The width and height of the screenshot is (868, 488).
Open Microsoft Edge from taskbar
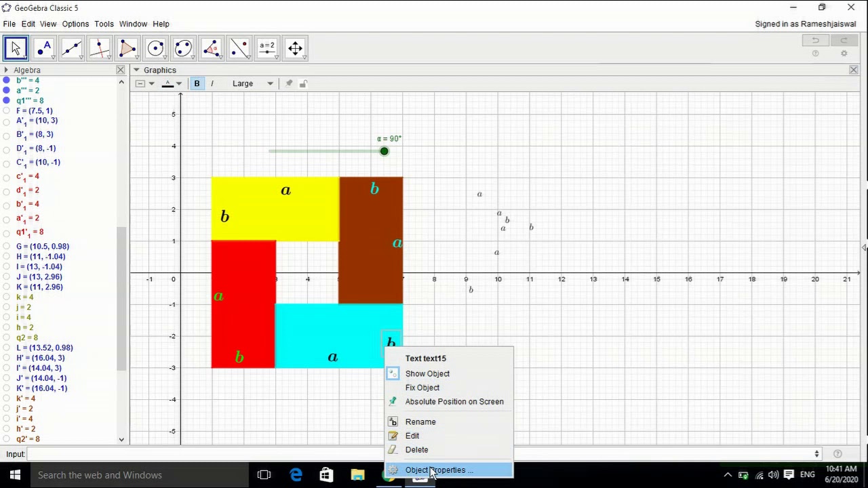296,475
